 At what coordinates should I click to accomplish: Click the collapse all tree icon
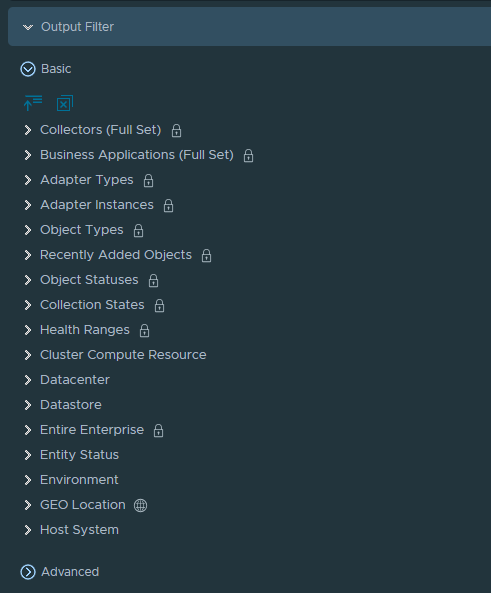(33, 103)
